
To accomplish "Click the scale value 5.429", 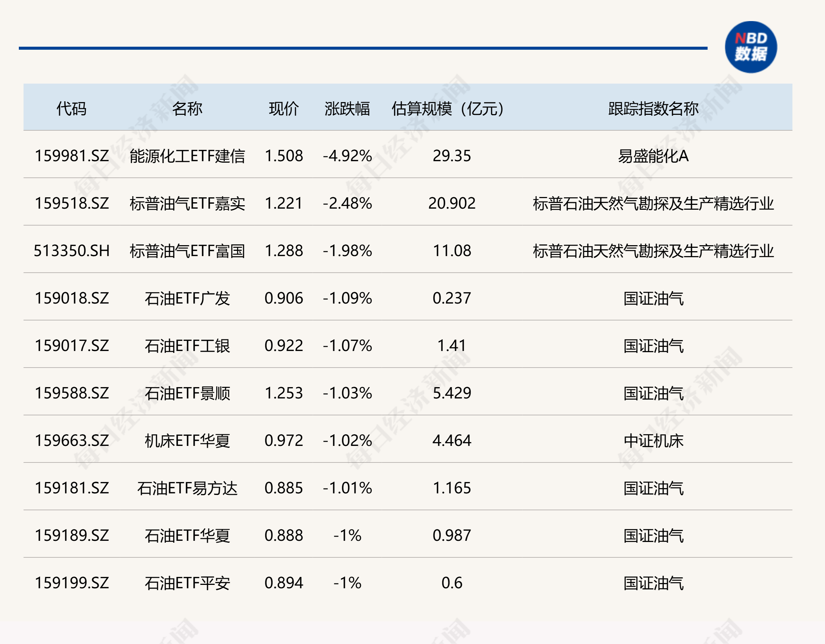I will pyautogui.click(x=452, y=393).
